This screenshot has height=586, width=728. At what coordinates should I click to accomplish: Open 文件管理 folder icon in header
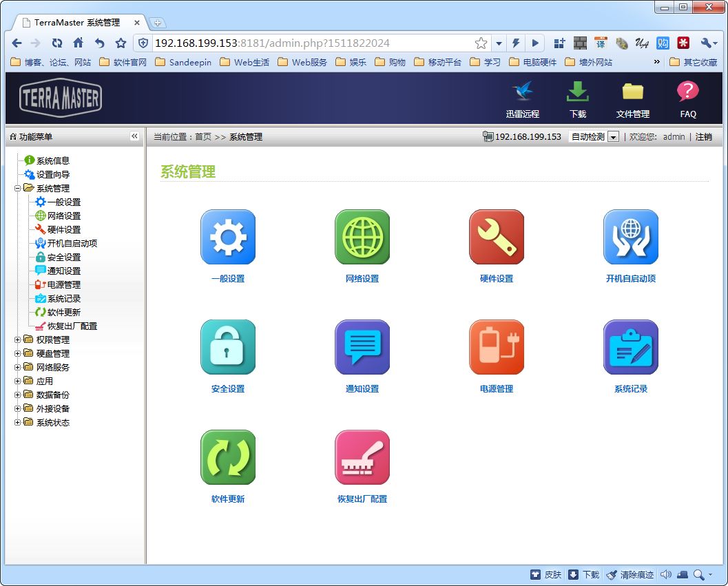tap(632, 92)
